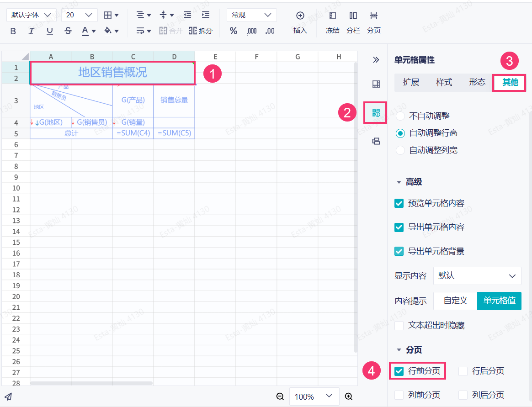Enable 列后分页 checkbox
The image size is (532, 407).
(x=463, y=395)
